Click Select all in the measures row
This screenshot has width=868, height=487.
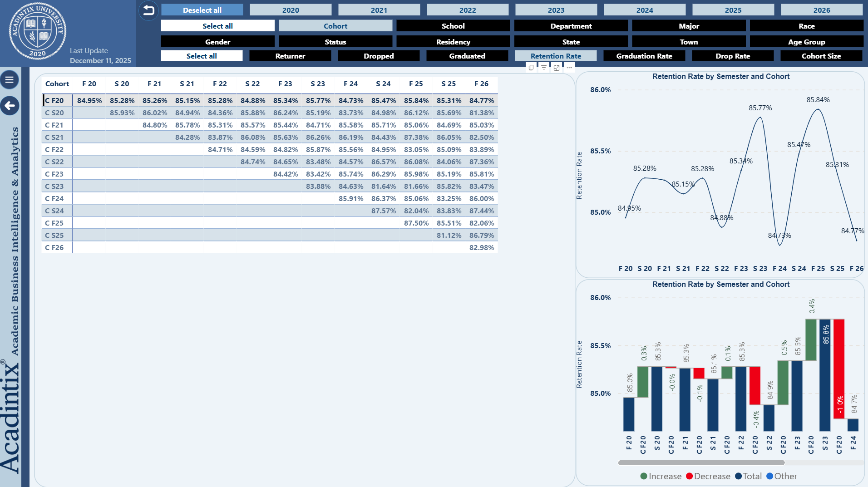(202, 56)
